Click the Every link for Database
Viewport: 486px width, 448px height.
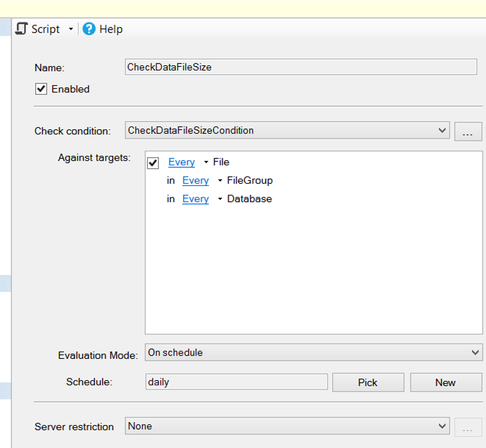[x=195, y=199]
